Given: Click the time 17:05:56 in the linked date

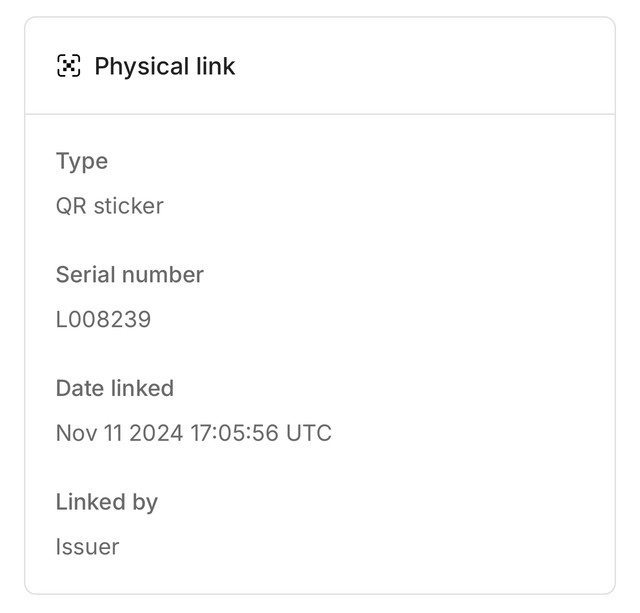Looking at the screenshot, I should click(234, 433).
